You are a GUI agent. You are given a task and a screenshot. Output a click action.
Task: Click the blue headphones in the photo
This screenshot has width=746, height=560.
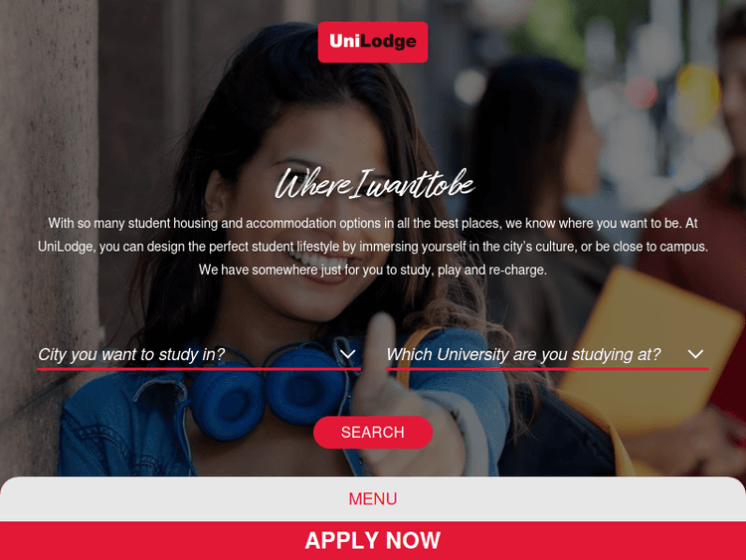(x=269, y=388)
